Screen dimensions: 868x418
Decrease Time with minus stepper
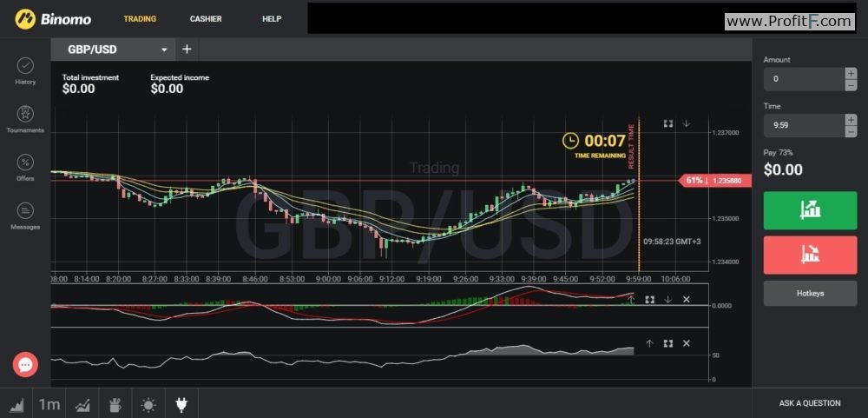[851, 131]
